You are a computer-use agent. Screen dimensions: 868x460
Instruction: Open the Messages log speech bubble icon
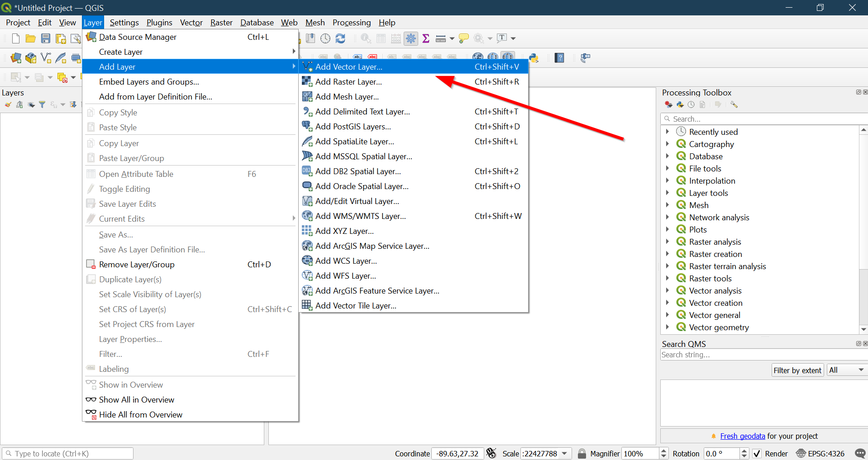pyautogui.click(x=860, y=453)
